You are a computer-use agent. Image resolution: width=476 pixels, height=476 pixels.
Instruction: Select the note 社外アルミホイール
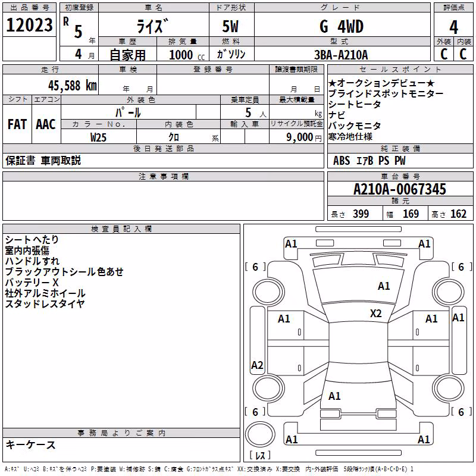click(x=45, y=293)
